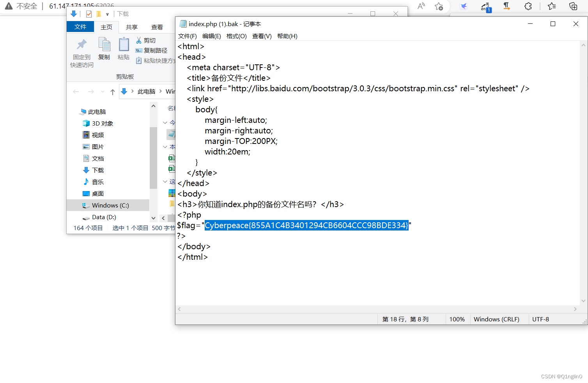588x383 pixels.
Task: Click the new folder quick-access icon
Action: pos(99,14)
